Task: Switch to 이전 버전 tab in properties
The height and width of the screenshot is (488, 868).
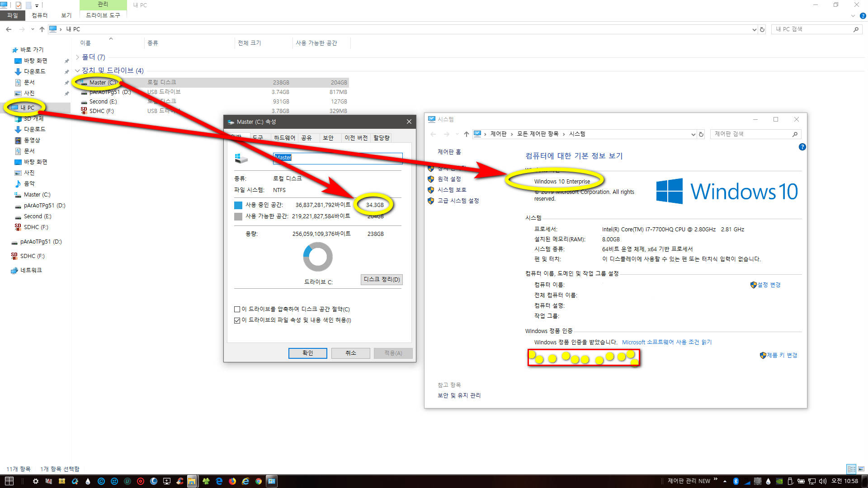Action: point(356,138)
